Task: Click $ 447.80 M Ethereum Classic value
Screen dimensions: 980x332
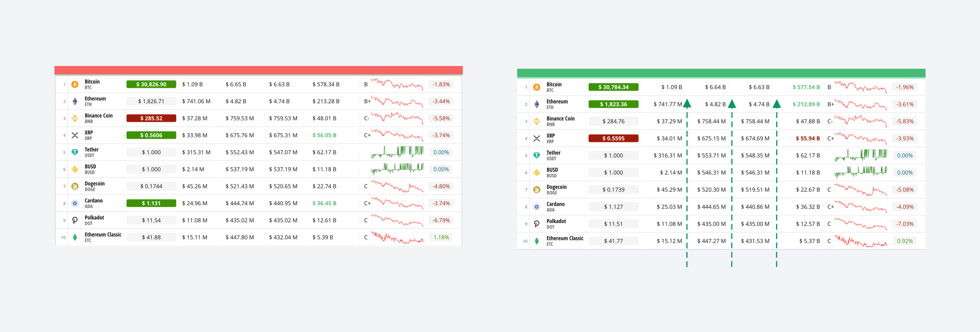Action: (x=240, y=237)
